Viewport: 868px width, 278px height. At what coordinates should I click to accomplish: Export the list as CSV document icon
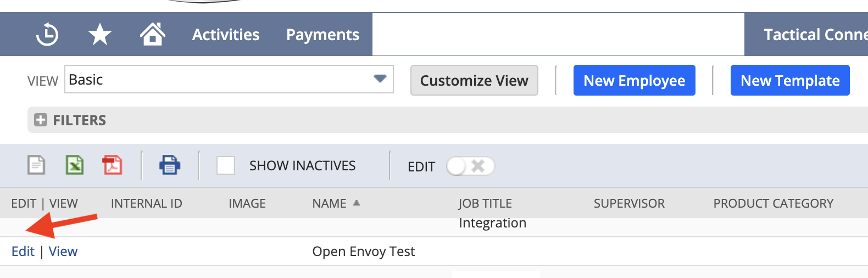(x=36, y=165)
